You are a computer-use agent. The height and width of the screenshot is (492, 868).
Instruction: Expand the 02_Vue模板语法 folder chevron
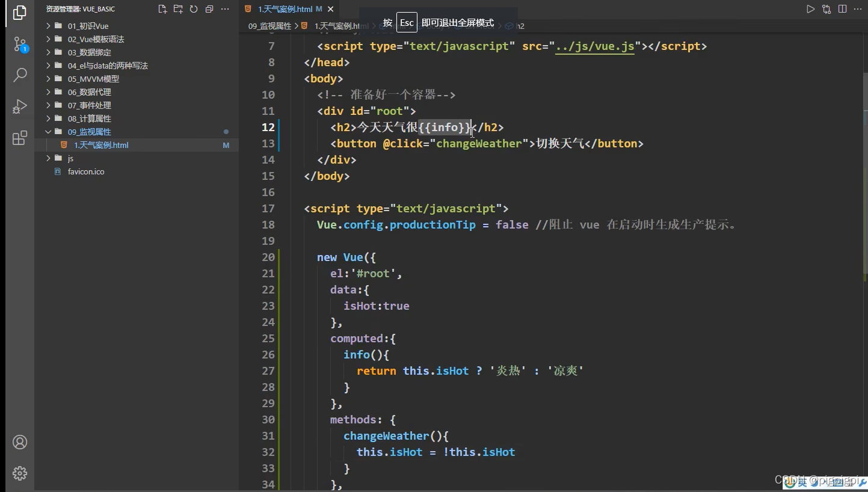pos(49,39)
